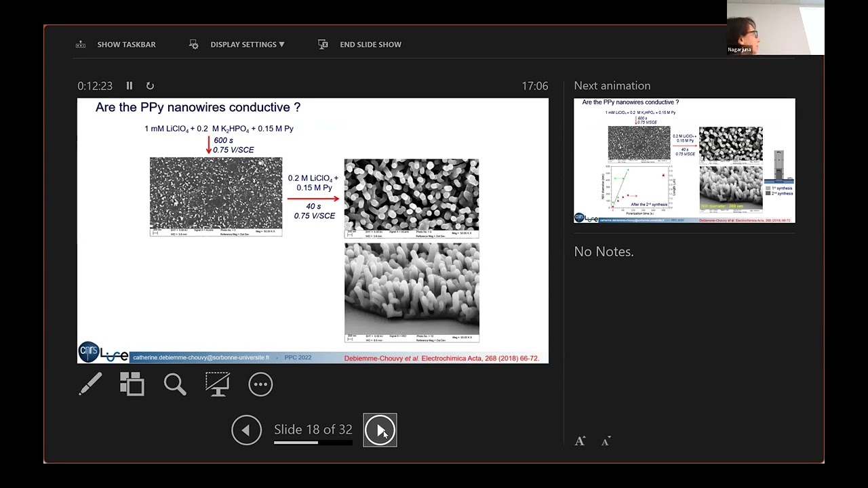Click the Nagarjuna webcam video tile
The height and width of the screenshot is (488, 868).
click(x=776, y=27)
